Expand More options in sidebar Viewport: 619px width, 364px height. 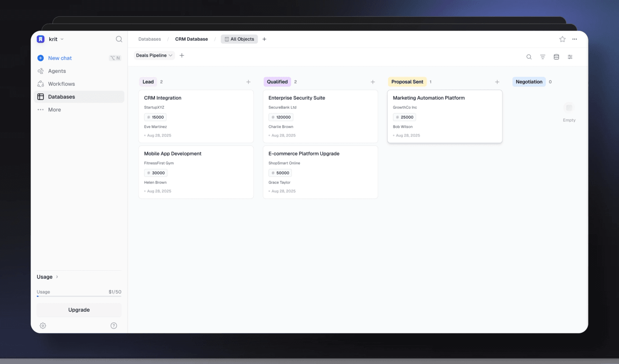(x=79, y=110)
